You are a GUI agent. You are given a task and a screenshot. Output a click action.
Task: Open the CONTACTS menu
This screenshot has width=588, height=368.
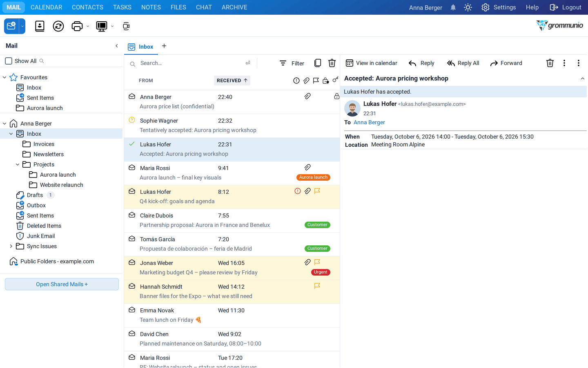point(87,7)
